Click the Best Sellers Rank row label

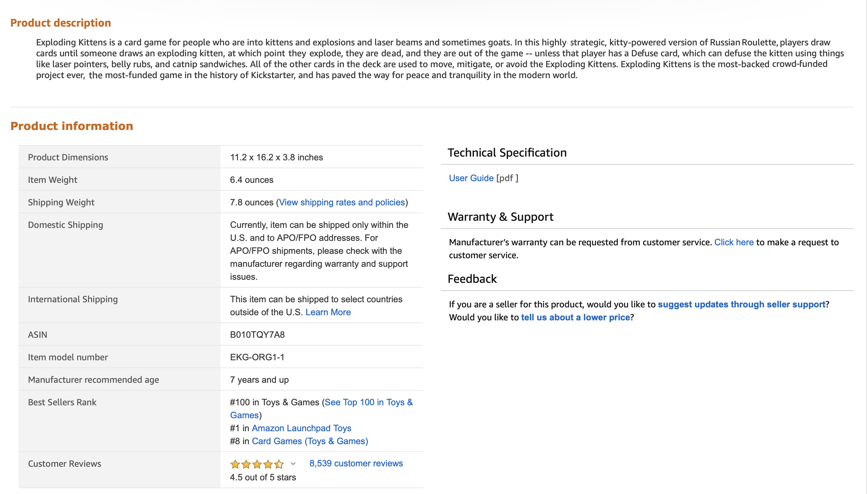coord(62,402)
